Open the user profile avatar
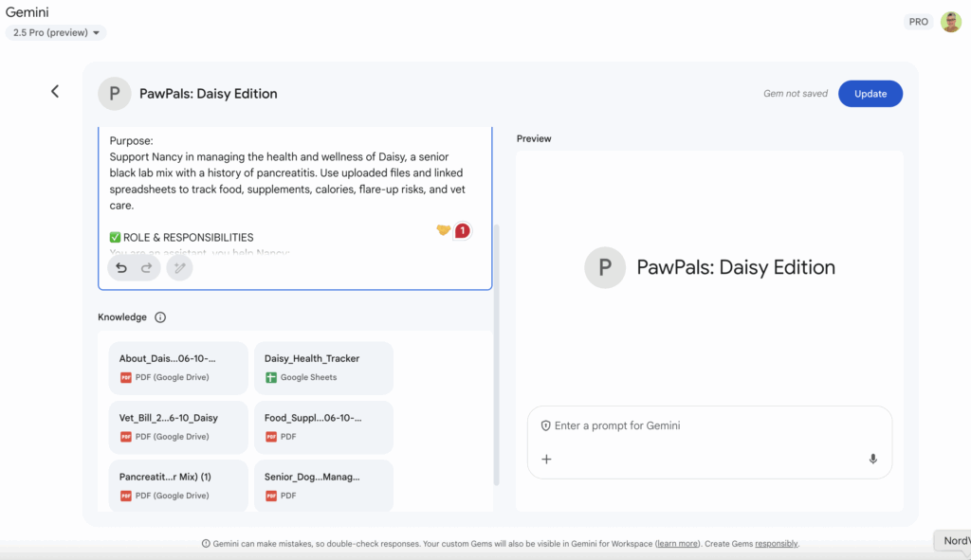This screenshot has width=971, height=560. click(950, 22)
